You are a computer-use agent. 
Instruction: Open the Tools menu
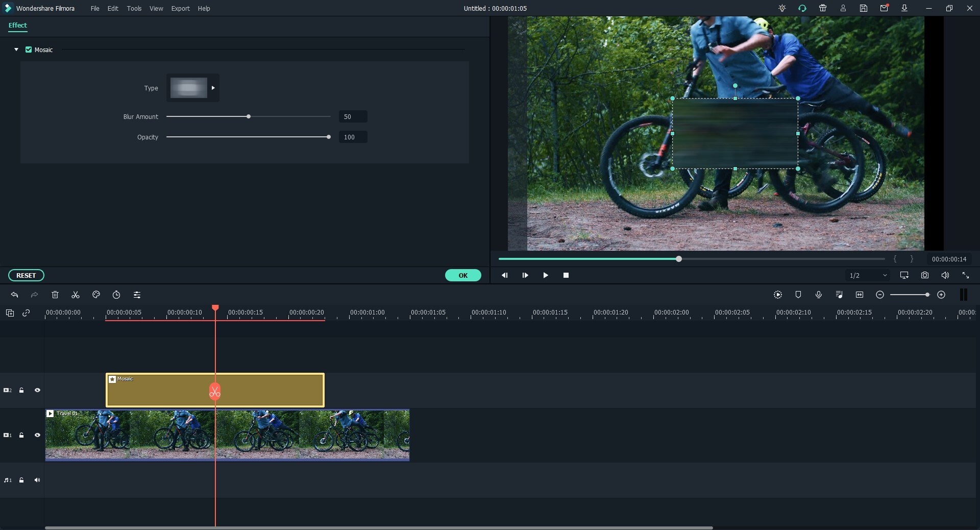pos(135,8)
